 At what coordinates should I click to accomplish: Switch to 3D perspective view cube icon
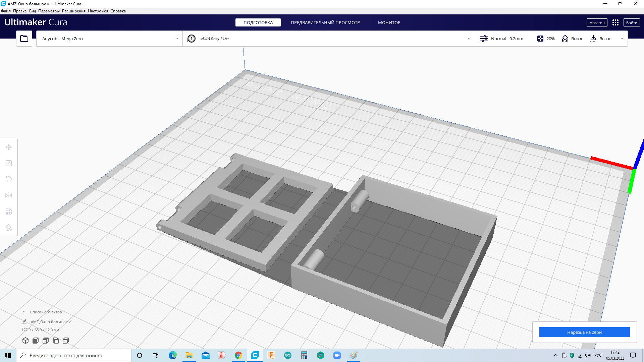pos(25,341)
